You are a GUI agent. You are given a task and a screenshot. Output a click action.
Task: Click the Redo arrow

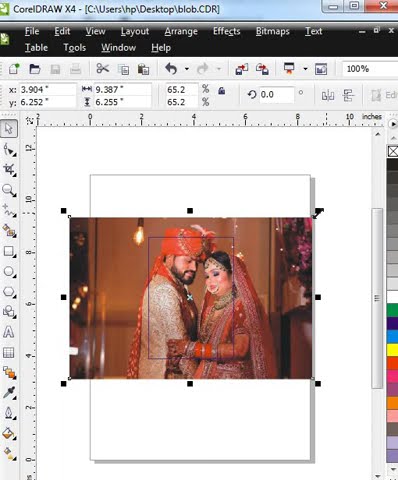click(203, 69)
